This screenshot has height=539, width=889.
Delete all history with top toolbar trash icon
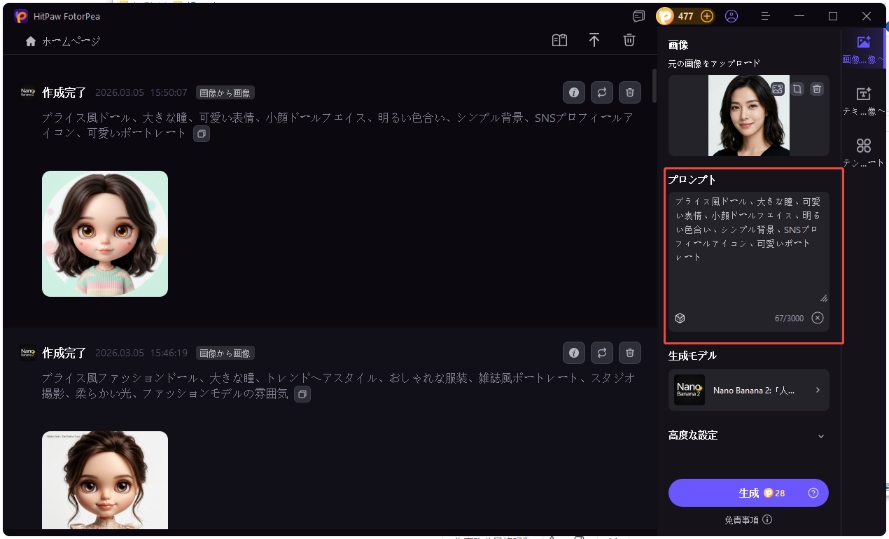[x=629, y=40]
